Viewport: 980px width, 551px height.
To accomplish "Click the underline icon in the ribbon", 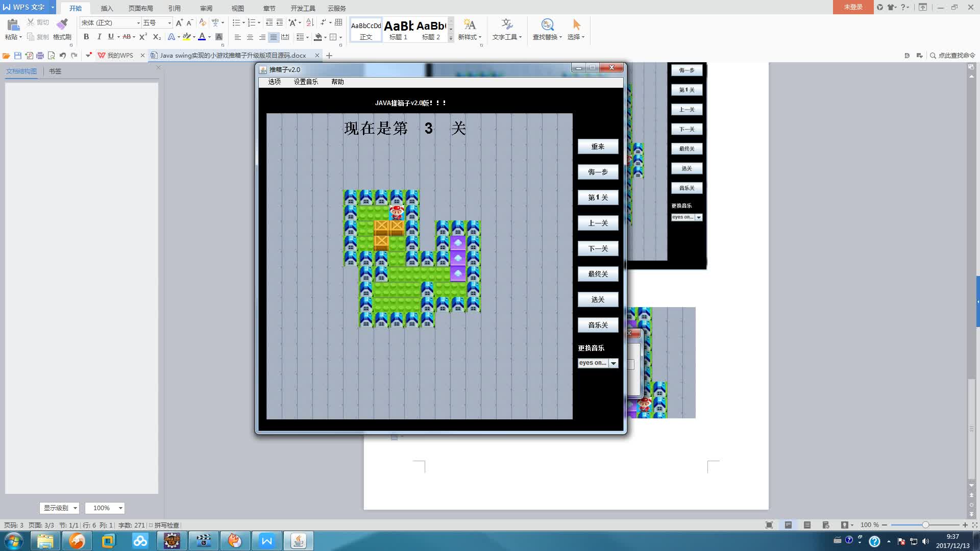I will [x=111, y=37].
